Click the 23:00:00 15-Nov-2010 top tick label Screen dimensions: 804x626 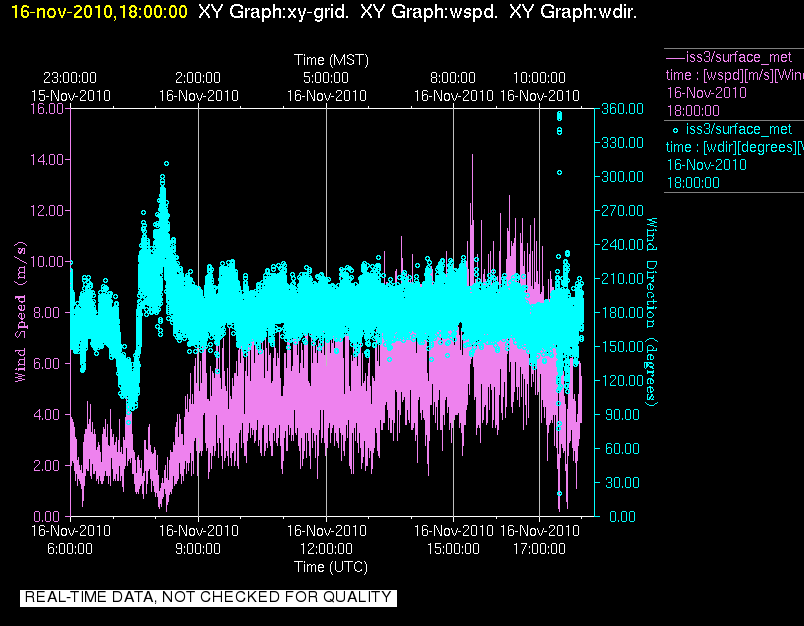pos(70,87)
